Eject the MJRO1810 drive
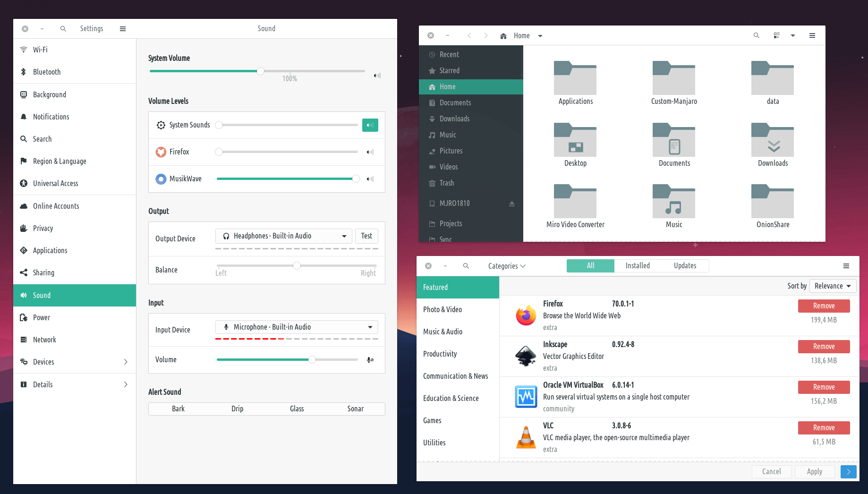The width and height of the screenshot is (868, 494). [511, 204]
